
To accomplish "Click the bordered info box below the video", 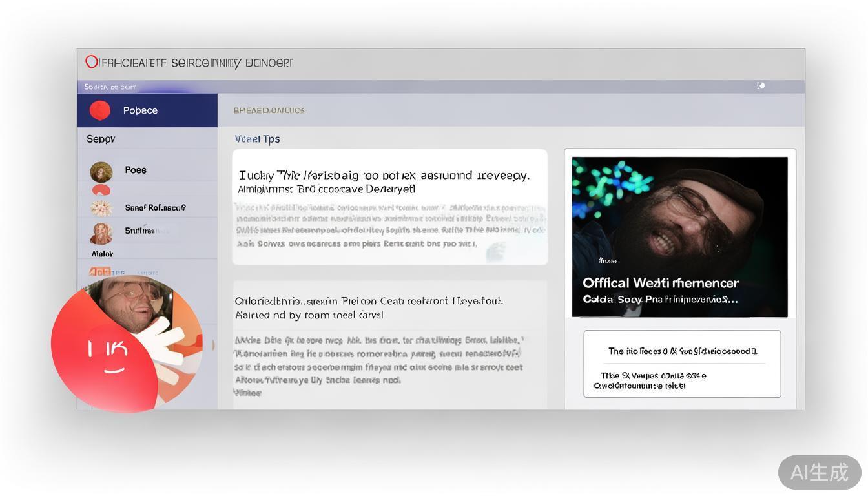I will click(x=682, y=364).
